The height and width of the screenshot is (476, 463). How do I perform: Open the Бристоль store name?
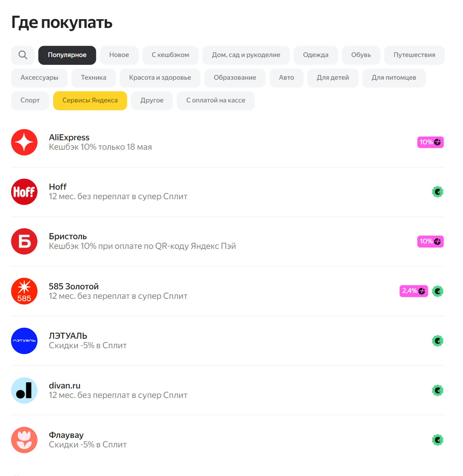[x=68, y=236]
